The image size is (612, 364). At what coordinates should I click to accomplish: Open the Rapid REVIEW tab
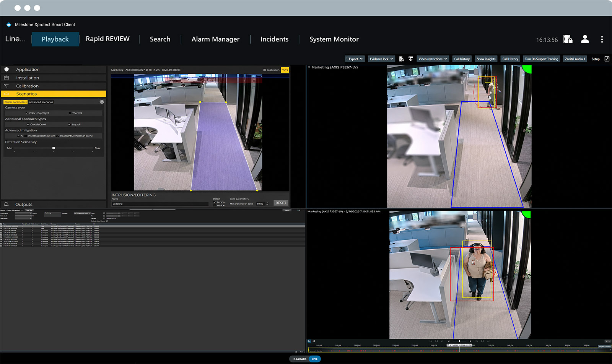pos(107,39)
